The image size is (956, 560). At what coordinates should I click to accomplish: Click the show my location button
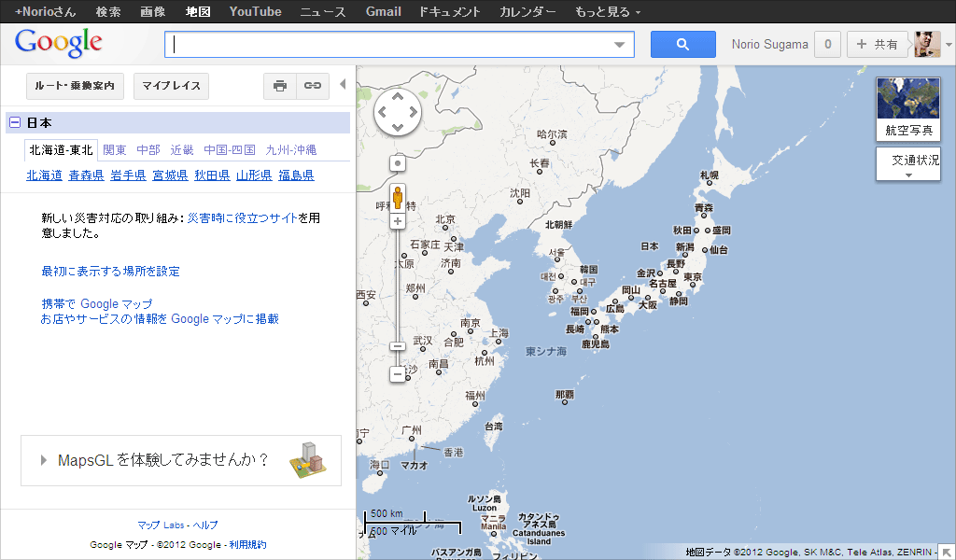398,163
